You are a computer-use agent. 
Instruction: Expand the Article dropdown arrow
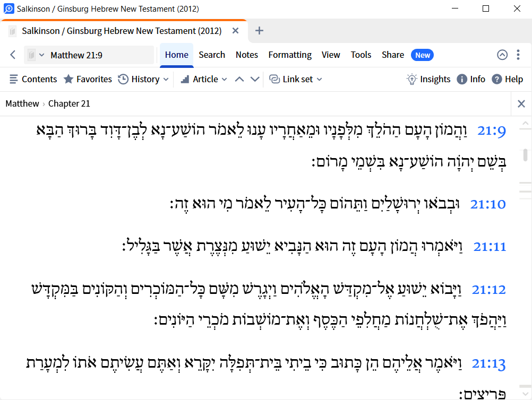pos(224,80)
